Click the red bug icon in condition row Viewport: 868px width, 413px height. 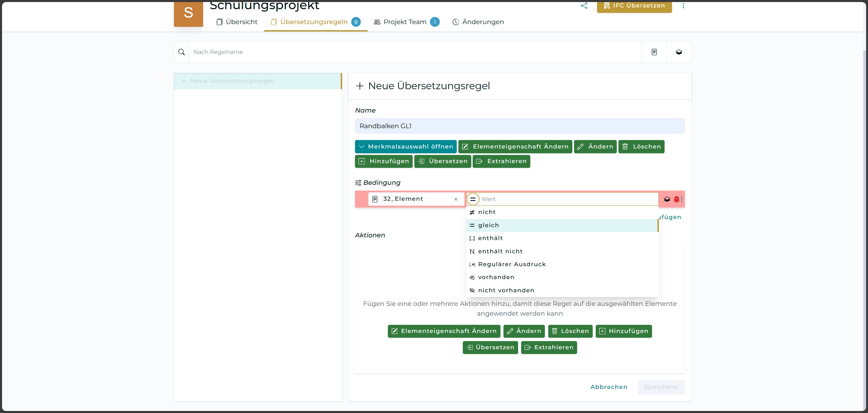pos(676,199)
